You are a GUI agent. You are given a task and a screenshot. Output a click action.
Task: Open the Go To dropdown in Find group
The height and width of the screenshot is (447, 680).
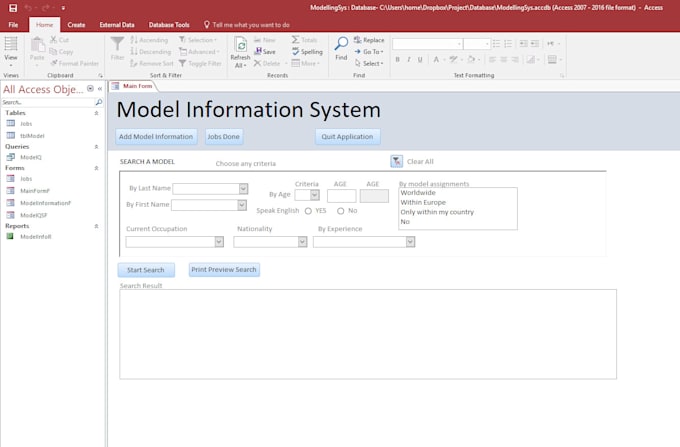(369, 52)
